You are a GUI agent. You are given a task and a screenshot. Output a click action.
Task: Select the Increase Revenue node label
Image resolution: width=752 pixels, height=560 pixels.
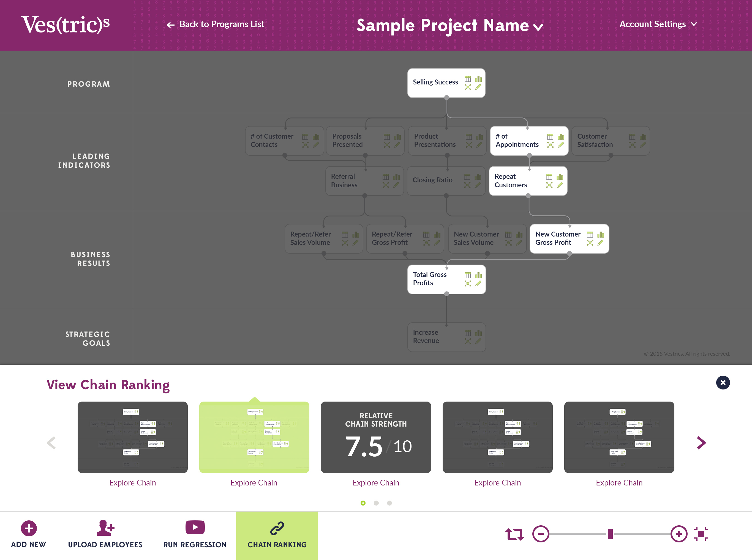tap(426, 337)
